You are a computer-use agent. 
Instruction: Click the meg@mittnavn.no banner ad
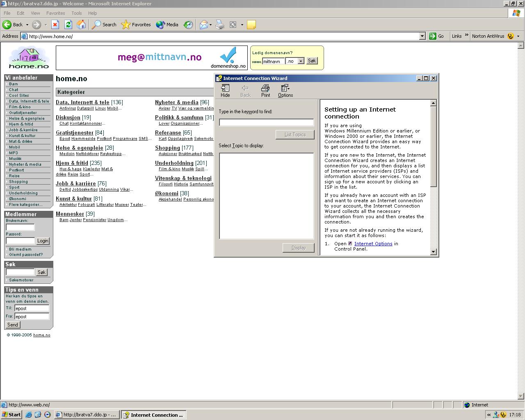(152, 58)
